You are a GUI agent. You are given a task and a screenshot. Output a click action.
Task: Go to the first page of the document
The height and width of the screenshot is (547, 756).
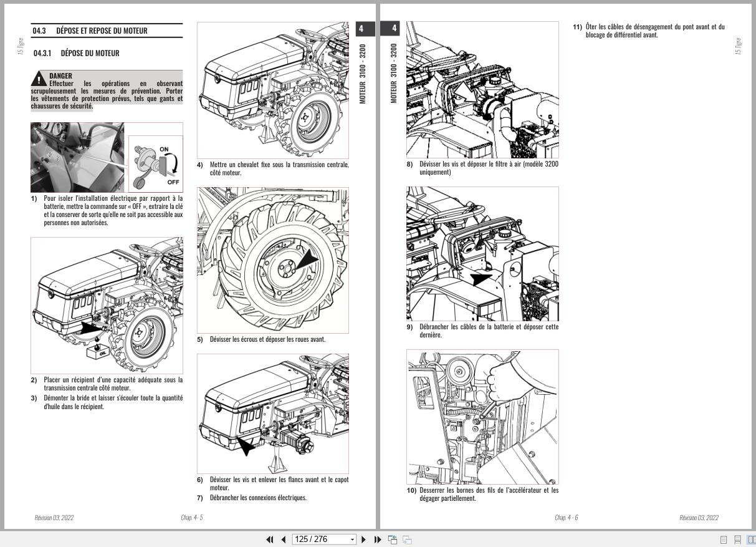click(270, 540)
